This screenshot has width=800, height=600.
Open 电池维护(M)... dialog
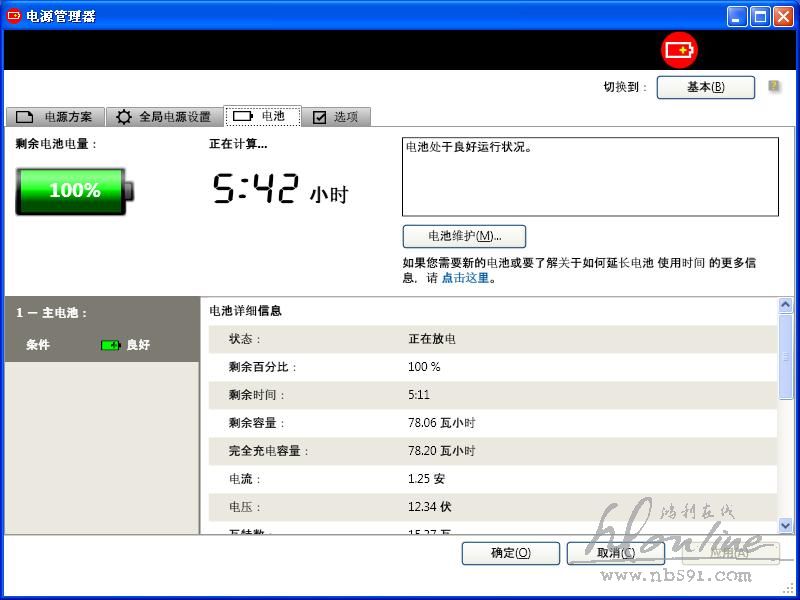tap(464, 236)
